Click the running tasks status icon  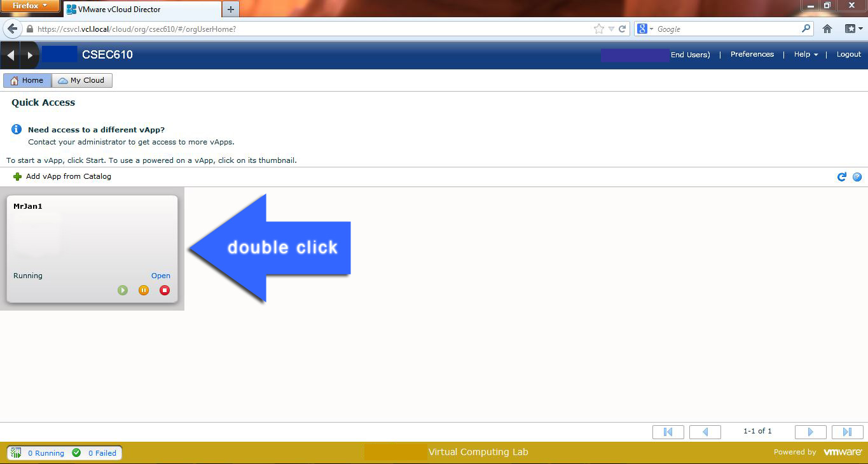point(17,453)
